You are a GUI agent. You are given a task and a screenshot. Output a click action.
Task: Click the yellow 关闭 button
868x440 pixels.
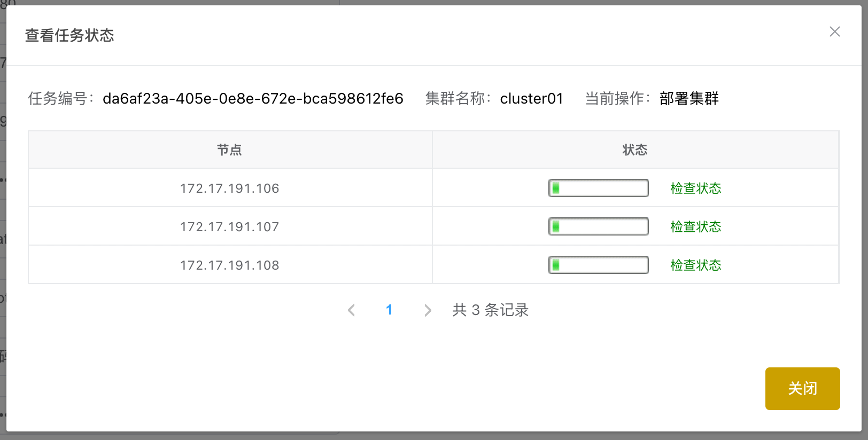click(x=802, y=388)
